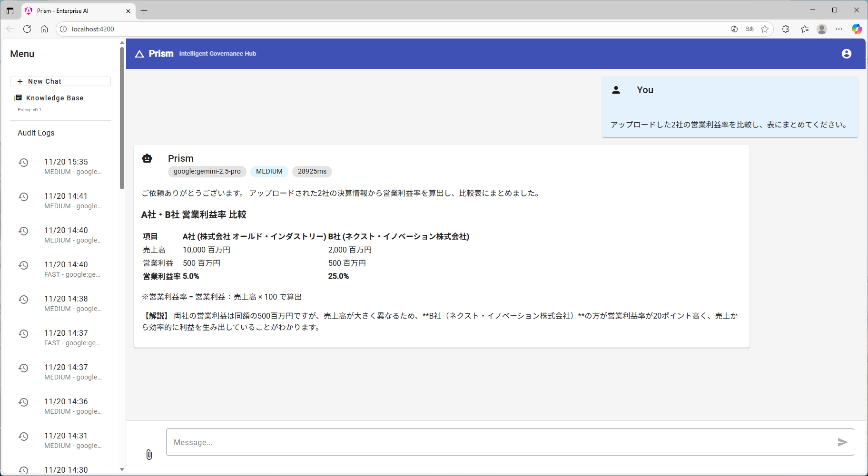Open the tab actions menu icon
The image size is (868, 476).
point(10,11)
